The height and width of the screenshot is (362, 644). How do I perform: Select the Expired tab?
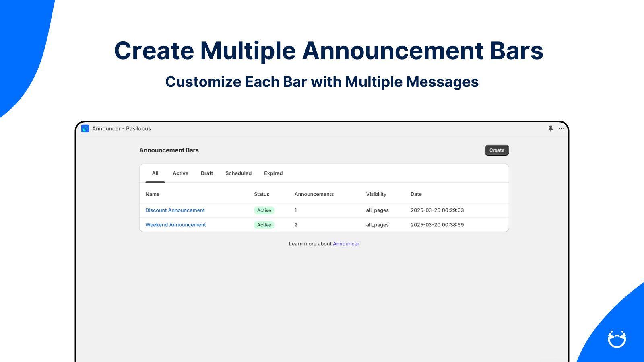[273, 173]
